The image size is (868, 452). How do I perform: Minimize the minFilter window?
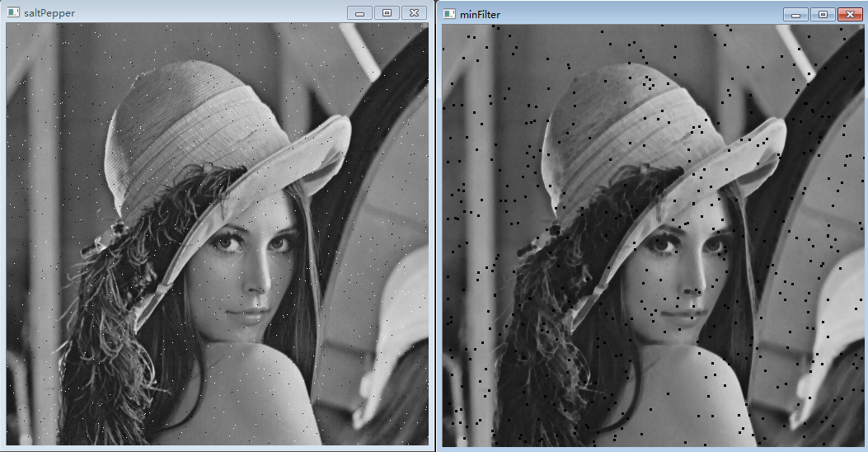click(x=796, y=14)
